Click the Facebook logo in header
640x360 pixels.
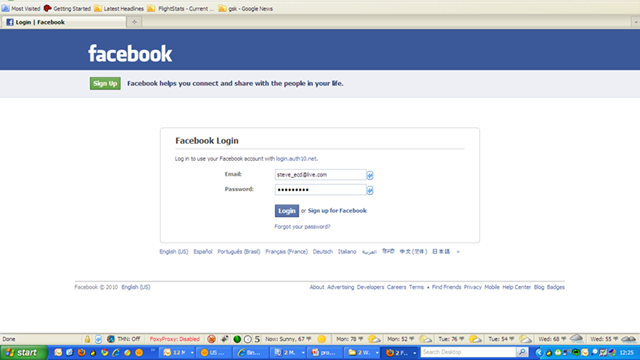tap(130, 53)
